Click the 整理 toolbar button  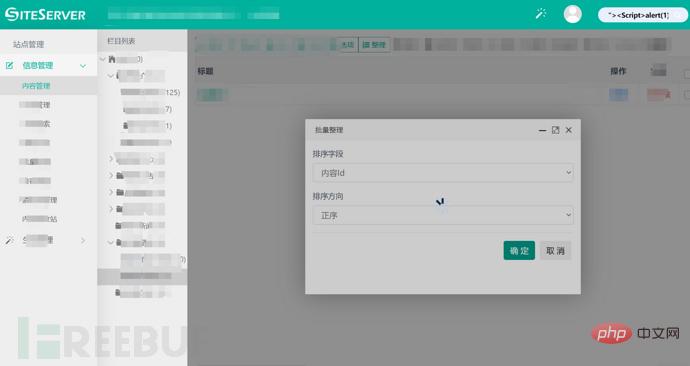374,45
